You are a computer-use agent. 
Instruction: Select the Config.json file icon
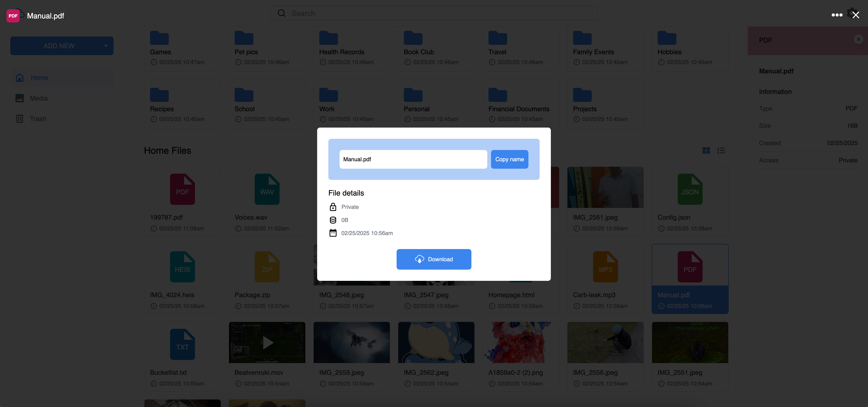pos(690,189)
